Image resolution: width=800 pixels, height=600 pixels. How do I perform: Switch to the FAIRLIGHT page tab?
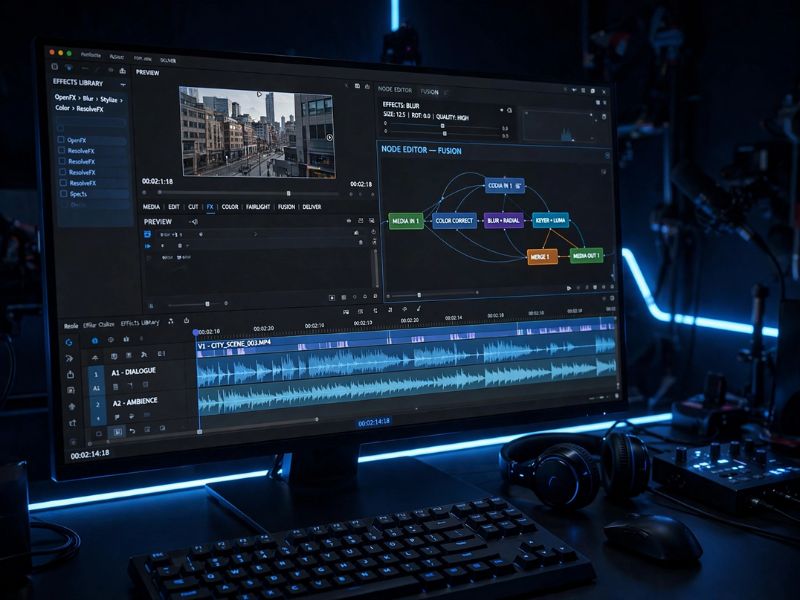pyautogui.click(x=258, y=207)
